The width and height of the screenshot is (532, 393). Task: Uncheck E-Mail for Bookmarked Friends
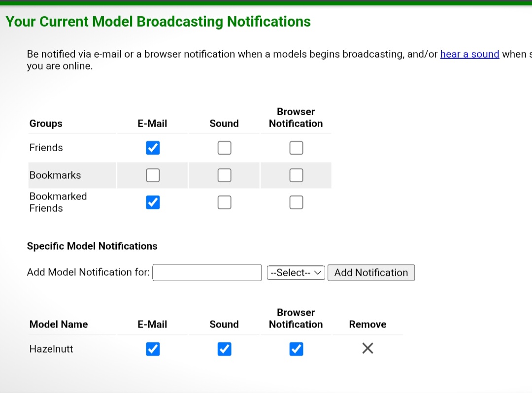tap(153, 202)
